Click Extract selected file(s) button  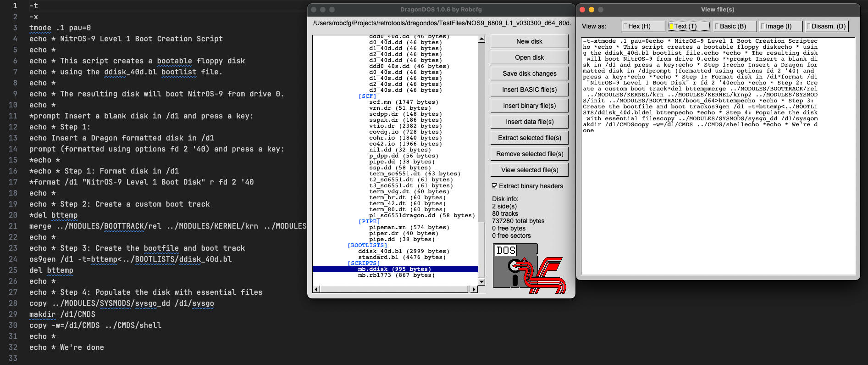(529, 138)
